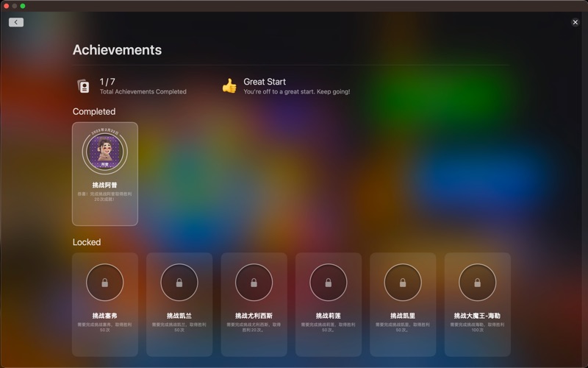Click the 1 / 7 completed count
Image resolution: width=588 pixels, height=368 pixels.
pyautogui.click(x=107, y=82)
